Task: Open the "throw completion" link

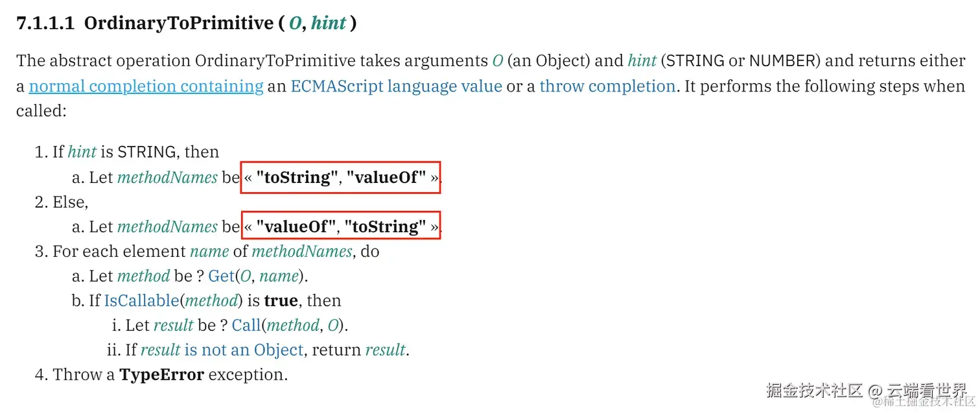Action: pos(607,86)
